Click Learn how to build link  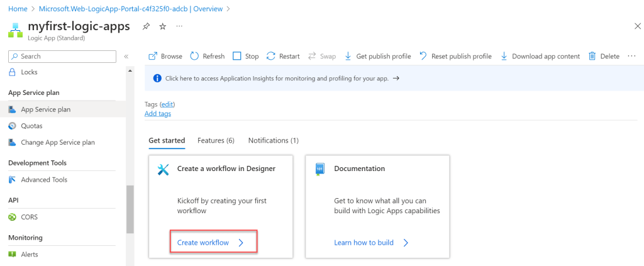coord(364,243)
